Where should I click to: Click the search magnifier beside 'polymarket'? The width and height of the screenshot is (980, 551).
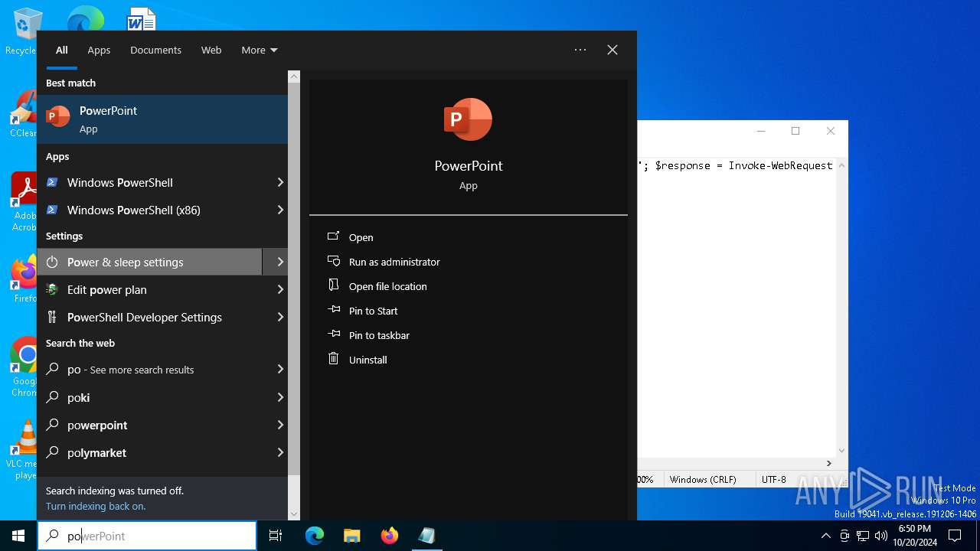pos(52,452)
